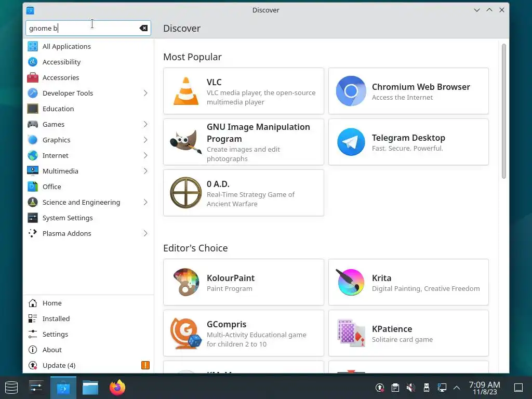Click the Graphics blue sphere icon

pos(33,140)
